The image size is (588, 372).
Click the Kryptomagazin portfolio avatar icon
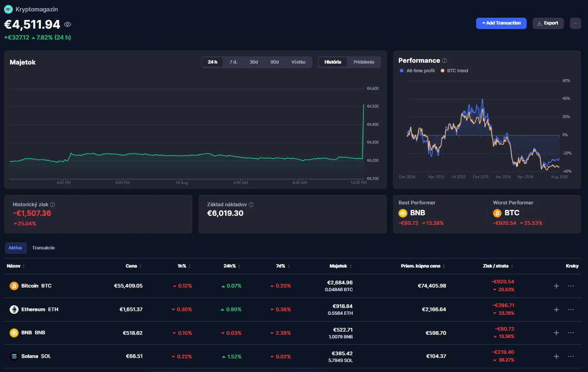[x=8, y=9]
